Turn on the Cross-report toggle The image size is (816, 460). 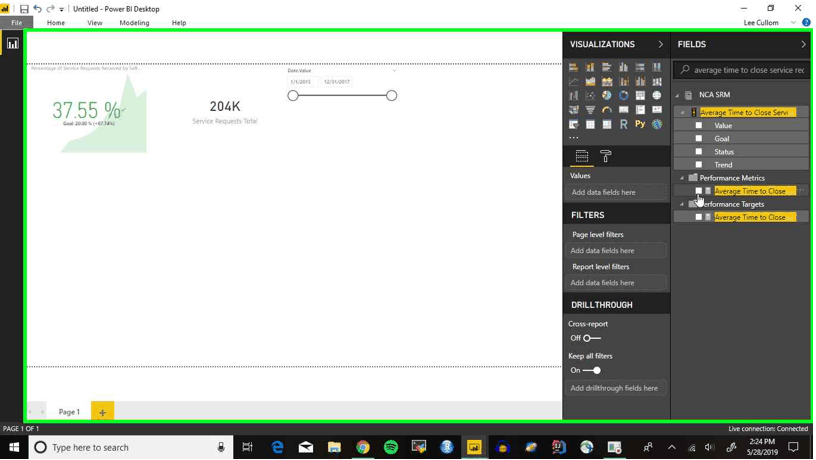591,338
